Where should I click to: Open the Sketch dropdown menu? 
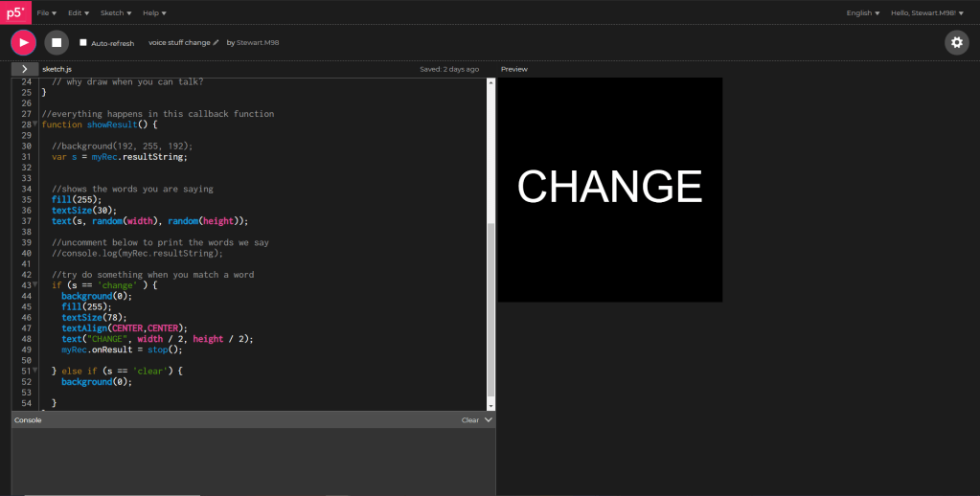pos(114,12)
